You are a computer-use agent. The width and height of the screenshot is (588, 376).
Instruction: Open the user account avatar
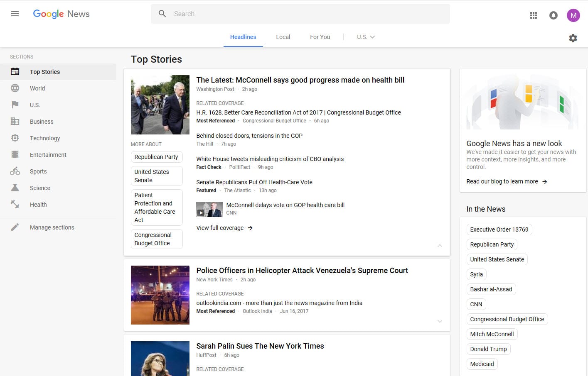[x=573, y=15]
